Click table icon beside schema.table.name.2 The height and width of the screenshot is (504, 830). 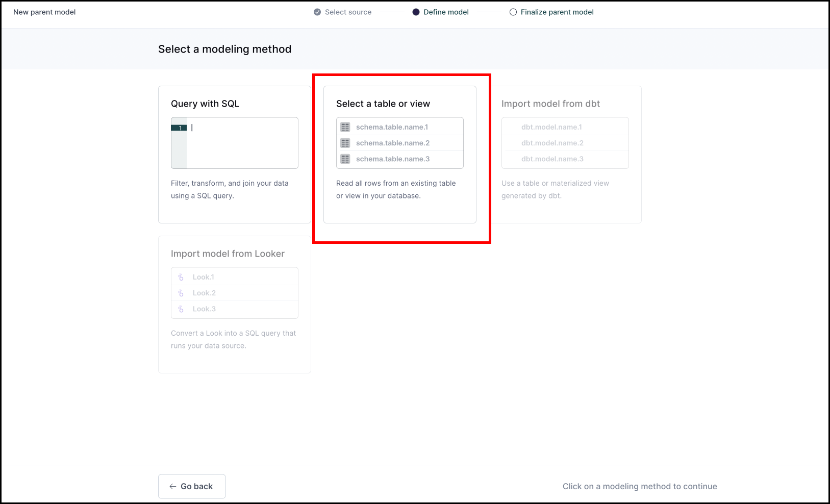[345, 143]
